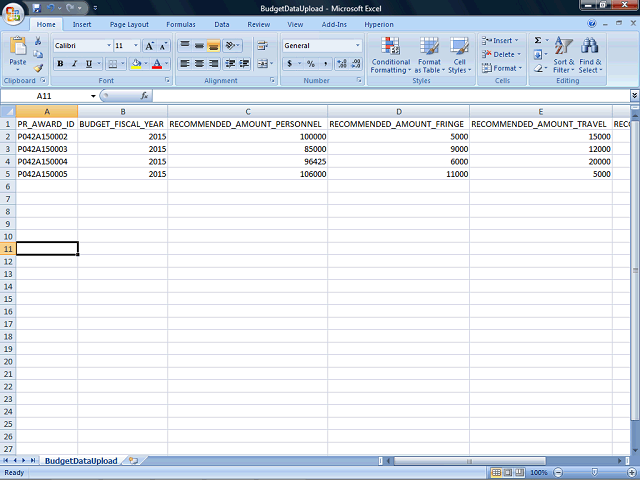The width and height of the screenshot is (640, 480).
Task: Toggle Bold formatting
Action: tap(60, 64)
